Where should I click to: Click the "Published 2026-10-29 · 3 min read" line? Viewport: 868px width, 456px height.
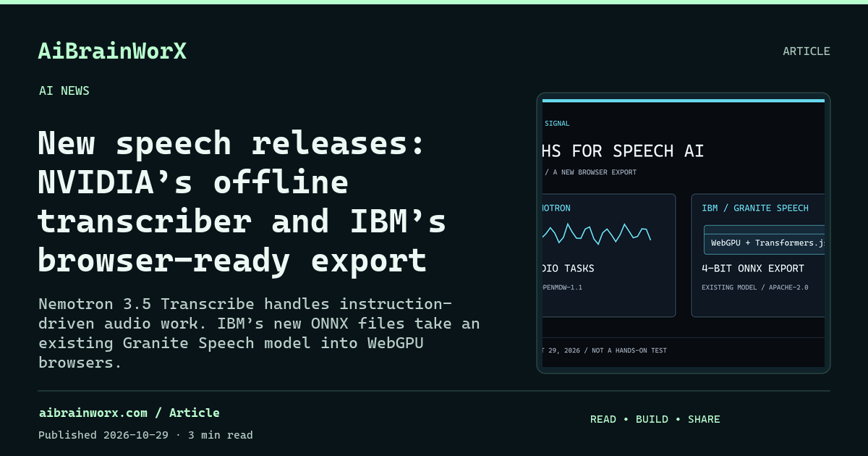tap(145, 435)
